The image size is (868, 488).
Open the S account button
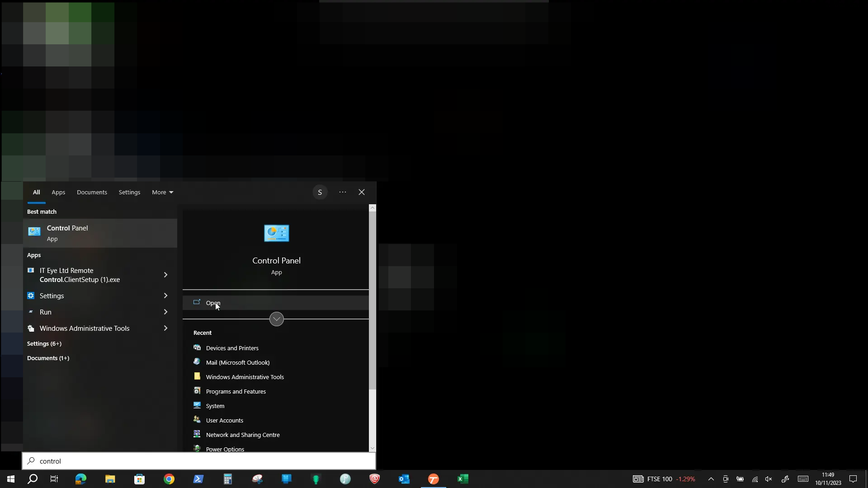tap(320, 192)
